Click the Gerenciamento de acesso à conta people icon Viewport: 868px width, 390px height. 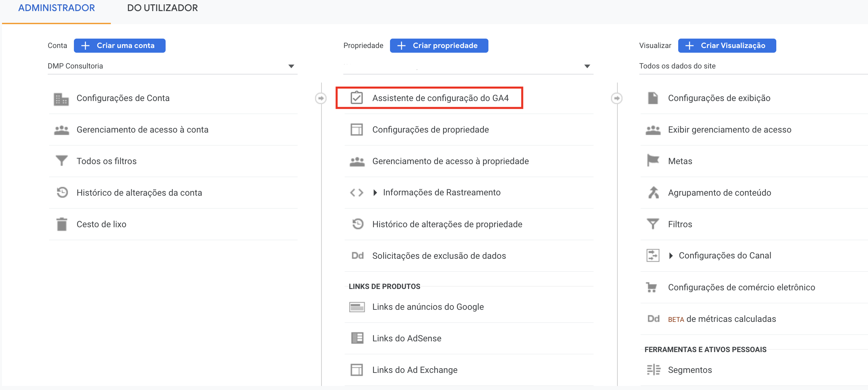pyautogui.click(x=61, y=129)
